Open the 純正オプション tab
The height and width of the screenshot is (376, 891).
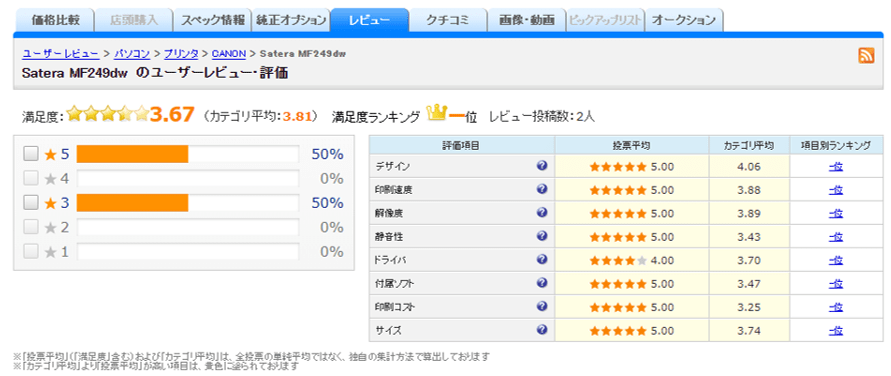pyautogui.click(x=290, y=20)
